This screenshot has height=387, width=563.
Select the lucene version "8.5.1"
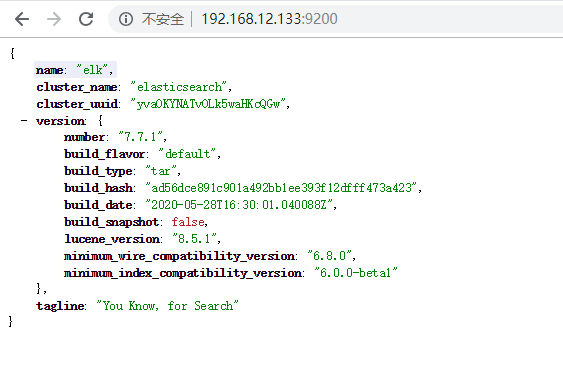194,239
